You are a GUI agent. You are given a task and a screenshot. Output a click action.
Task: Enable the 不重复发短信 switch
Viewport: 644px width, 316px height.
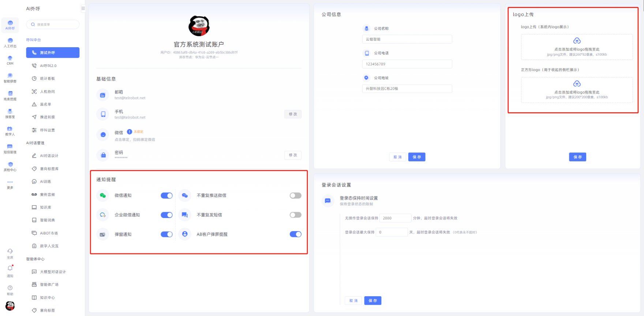pos(295,215)
